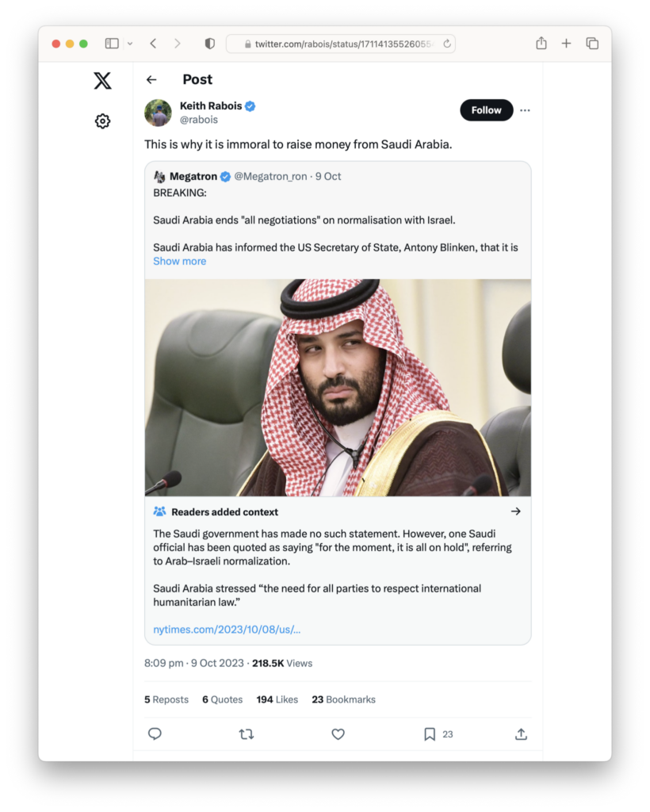Click Megatron's profile avatar
650x812 pixels.
click(159, 175)
